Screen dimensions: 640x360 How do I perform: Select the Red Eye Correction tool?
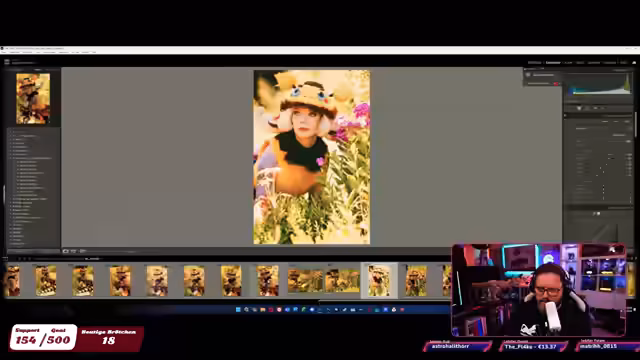[596, 108]
